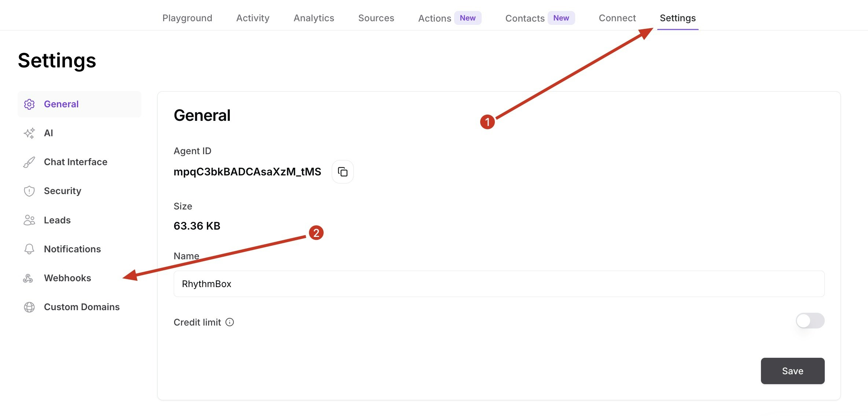Click the Chat Interface brush icon
This screenshot has height=416, width=868.
coord(29,162)
